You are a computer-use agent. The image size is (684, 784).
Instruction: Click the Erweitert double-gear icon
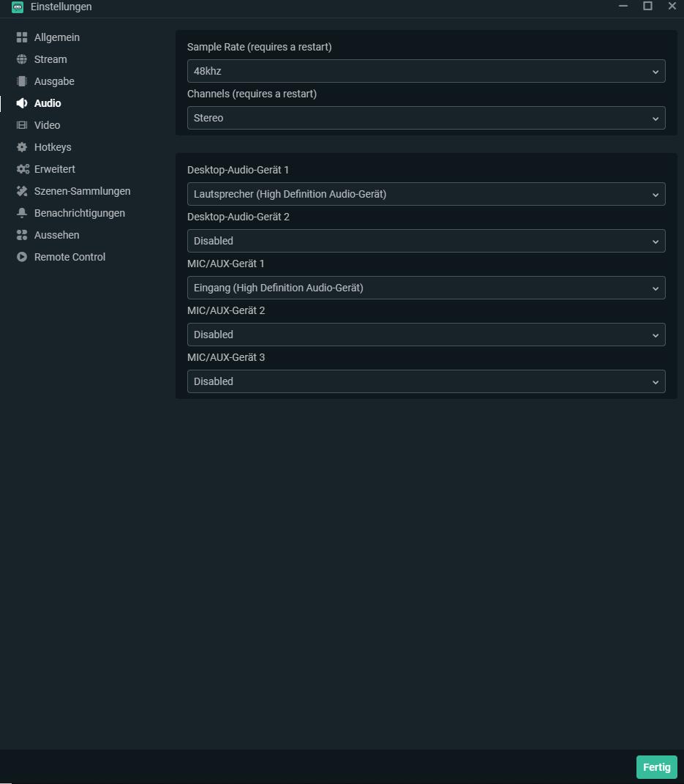click(23, 169)
